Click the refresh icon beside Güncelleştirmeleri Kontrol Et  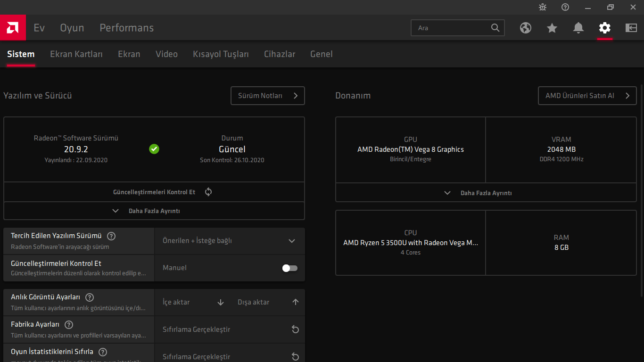[x=208, y=192]
